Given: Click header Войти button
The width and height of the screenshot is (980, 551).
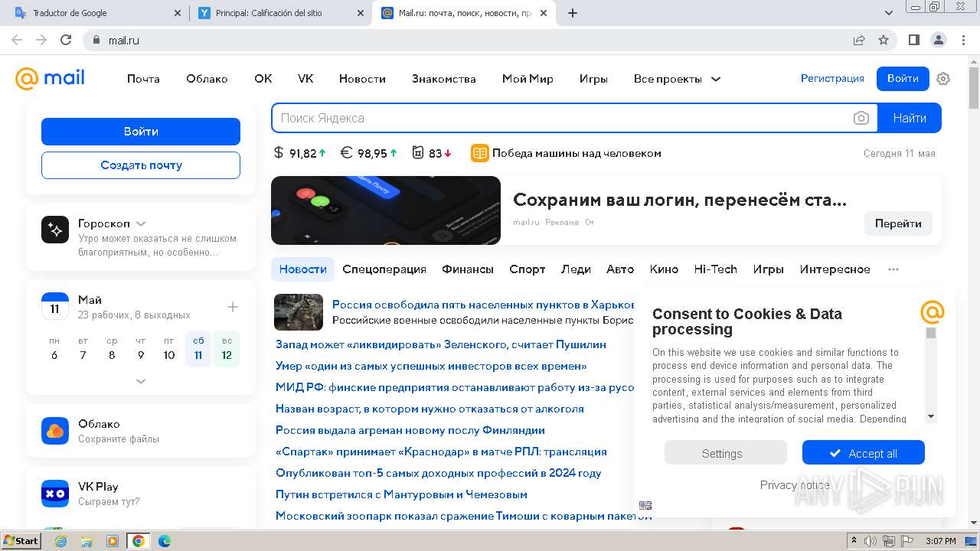Looking at the screenshot, I should pyautogui.click(x=903, y=78).
